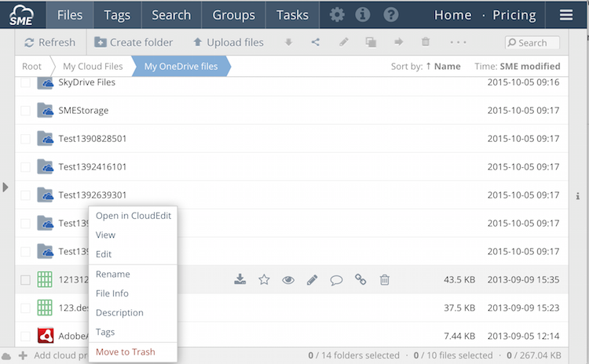The image size is (589, 364).
Task: Open the hamburger menu at top right
Action: pyautogui.click(x=566, y=15)
